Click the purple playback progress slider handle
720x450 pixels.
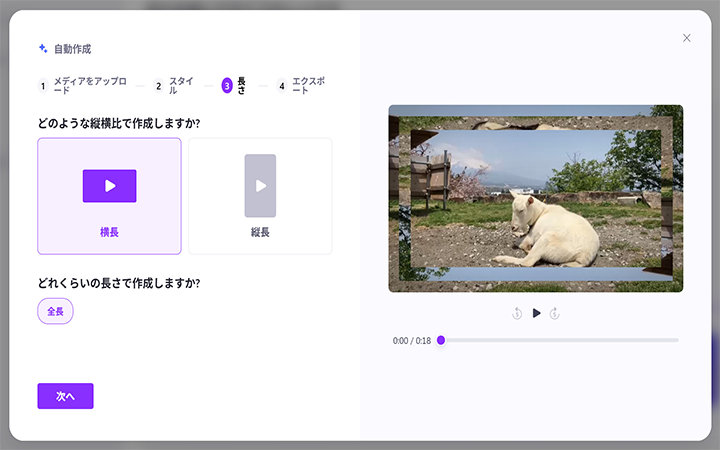coord(441,340)
